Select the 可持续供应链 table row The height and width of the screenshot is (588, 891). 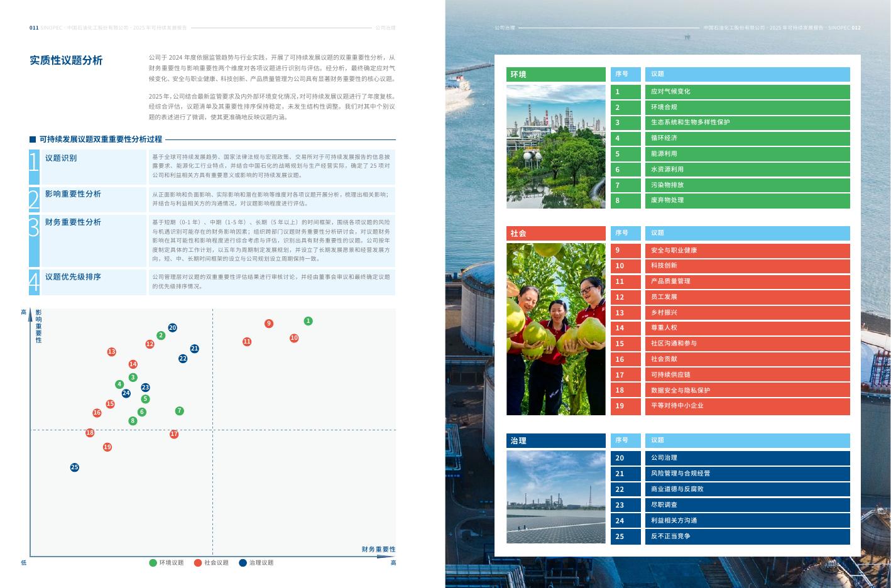tap(730, 375)
